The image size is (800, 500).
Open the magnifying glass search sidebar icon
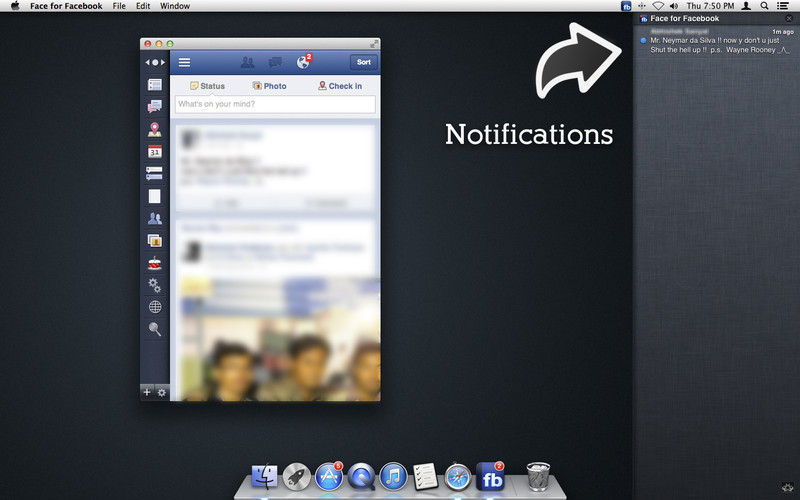(155, 329)
